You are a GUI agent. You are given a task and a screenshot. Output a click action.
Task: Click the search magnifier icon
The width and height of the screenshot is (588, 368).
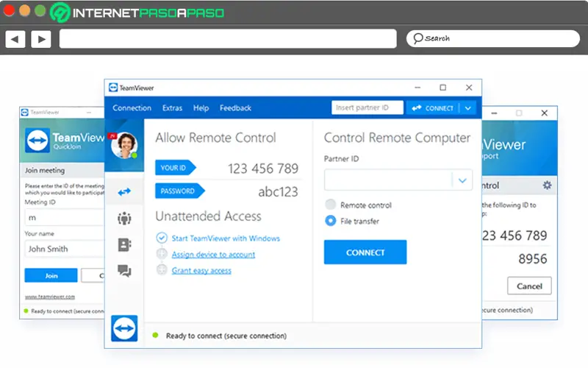point(417,38)
